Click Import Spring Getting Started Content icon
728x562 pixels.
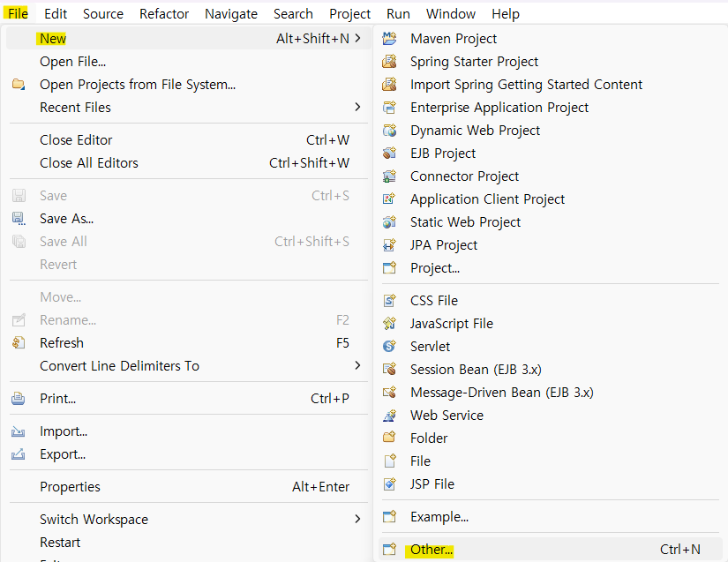pos(389,85)
